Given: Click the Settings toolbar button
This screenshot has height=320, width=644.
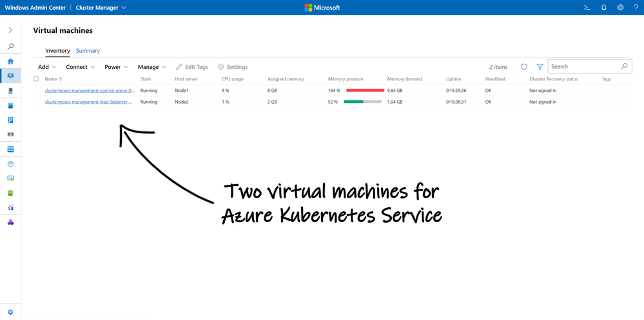Looking at the screenshot, I should click(233, 67).
